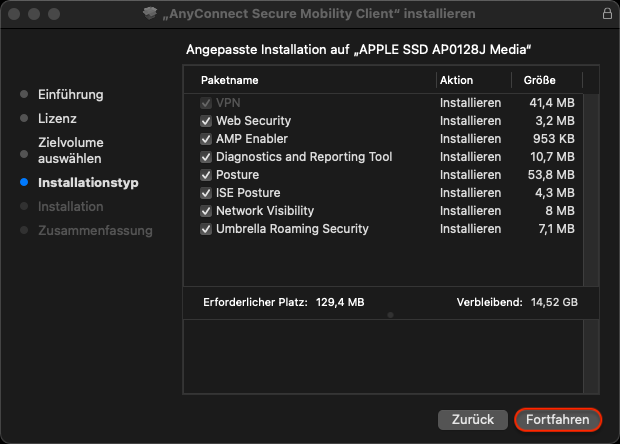This screenshot has height=444, width=620.
Task: Click the '4,3 MB' size cell
Action: point(554,193)
